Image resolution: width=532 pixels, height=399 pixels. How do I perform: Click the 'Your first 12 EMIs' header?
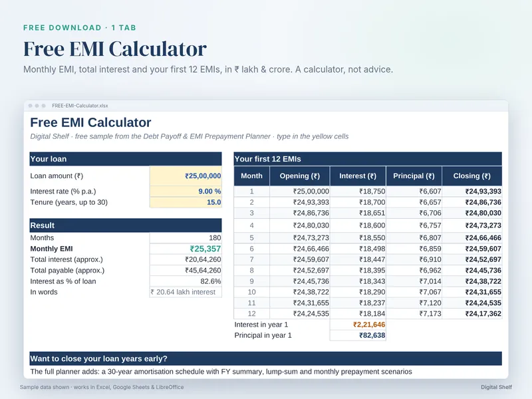(x=368, y=159)
